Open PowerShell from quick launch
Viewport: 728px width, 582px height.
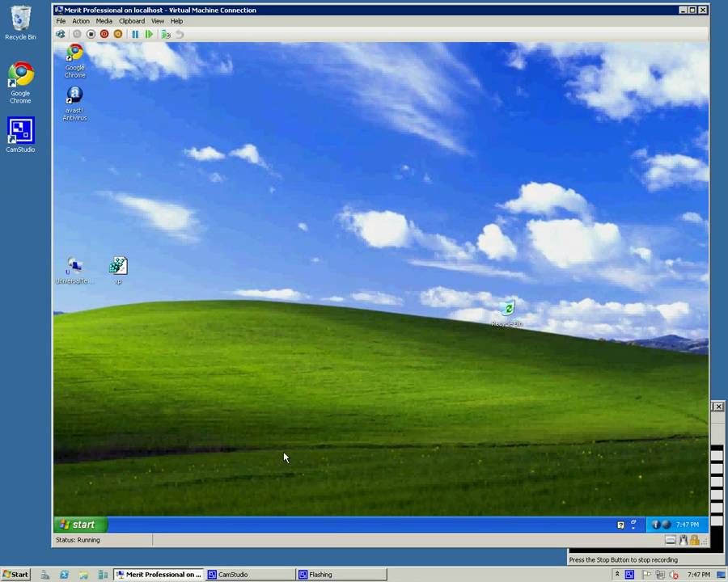pos(64,575)
